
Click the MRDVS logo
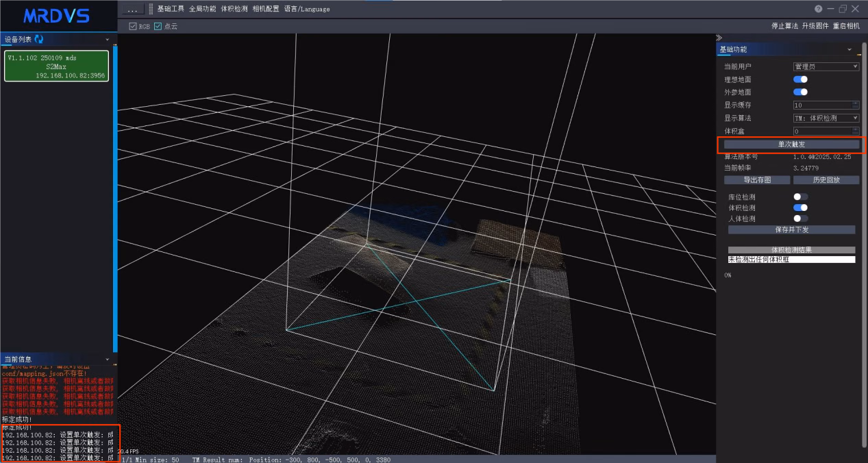56,15
